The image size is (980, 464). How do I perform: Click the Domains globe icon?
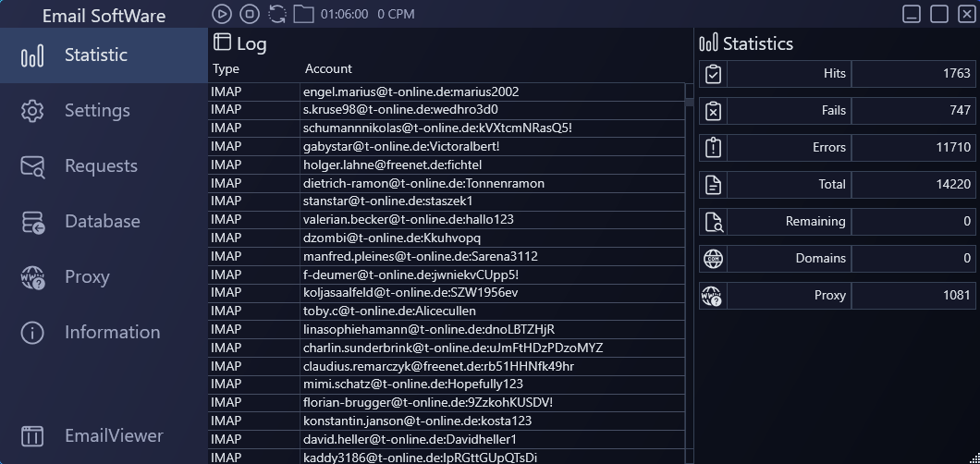tap(713, 259)
